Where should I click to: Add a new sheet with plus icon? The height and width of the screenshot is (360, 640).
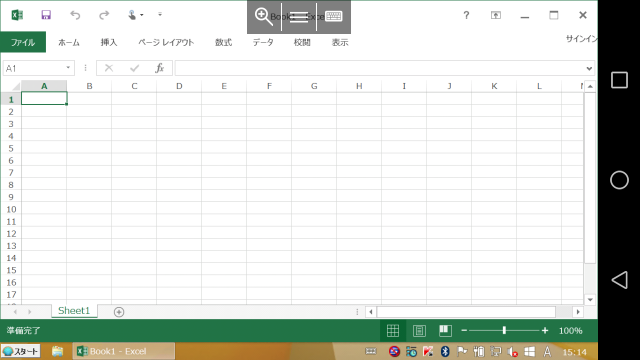[119, 312]
